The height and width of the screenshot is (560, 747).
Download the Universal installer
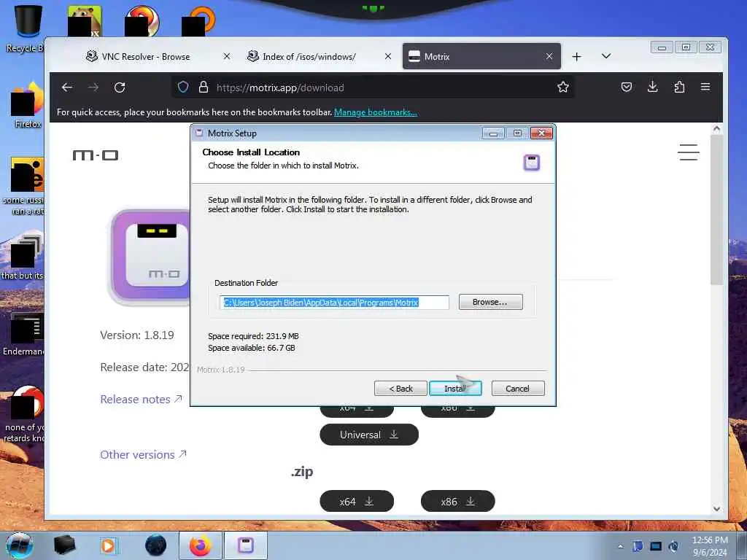[369, 435]
